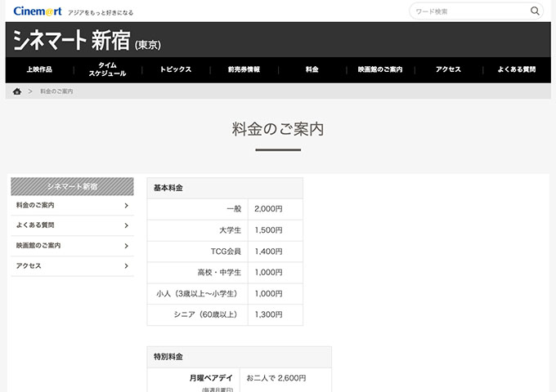Click the search magnifier icon
556x392 pixels.
click(x=535, y=11)
